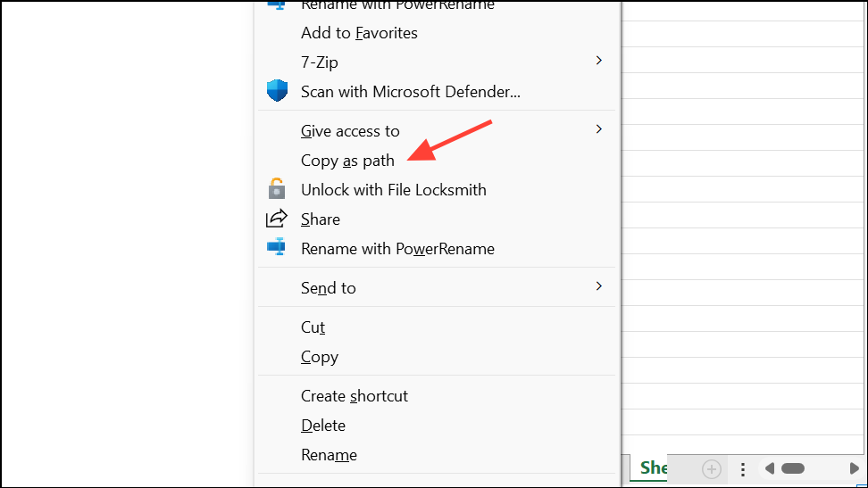
Task: Click the left scroll arrow of the horizontal scrollbar
Action: pos(768,468)
